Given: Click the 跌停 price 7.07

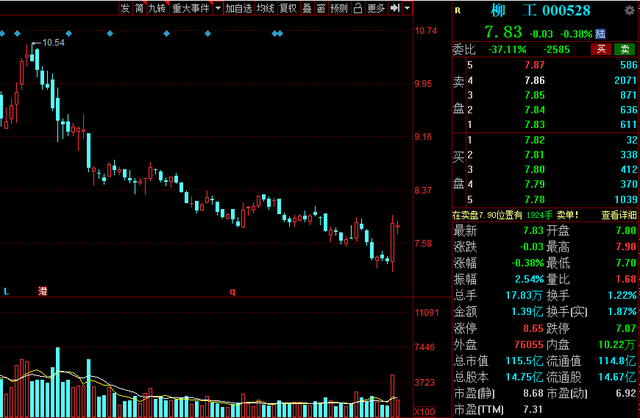Looking at the screenshot, I should point(626,328).
